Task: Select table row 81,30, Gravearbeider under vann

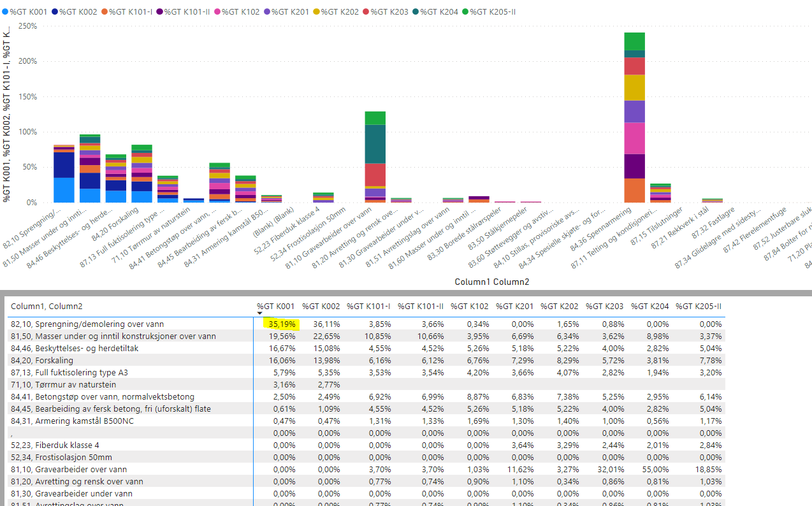Action: 366,493
